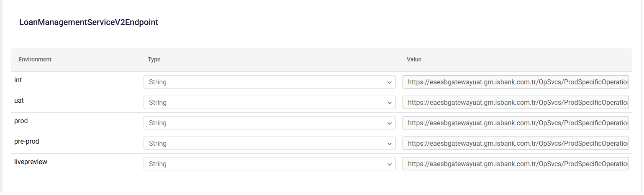644x195 pixels.
Task: Focus the Value field for int environment
Action: point(515,82)
